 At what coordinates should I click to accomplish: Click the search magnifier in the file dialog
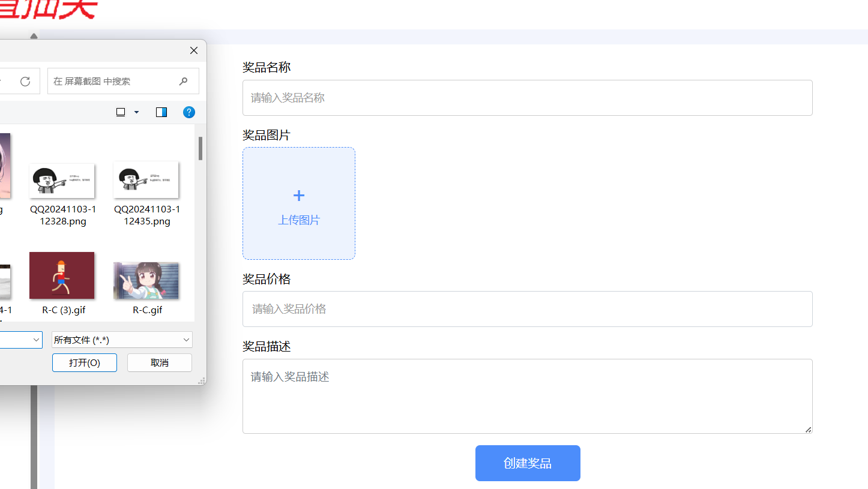point(183,80)
